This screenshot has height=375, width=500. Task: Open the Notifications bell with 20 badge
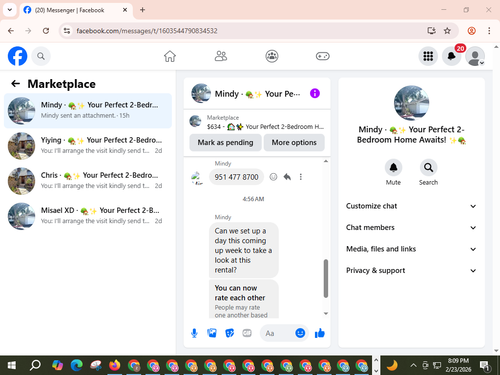[452, 56]
